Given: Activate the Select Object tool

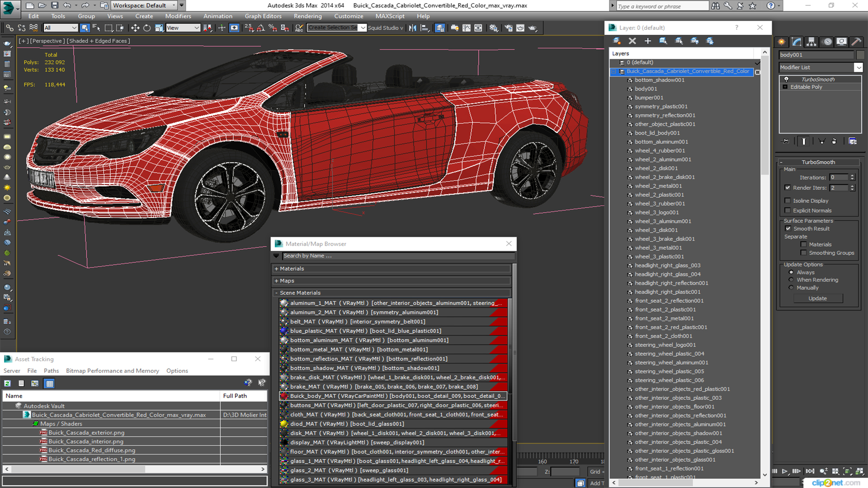Looking at the screenshot, I should pyautogui.click(x=85, y=28).
